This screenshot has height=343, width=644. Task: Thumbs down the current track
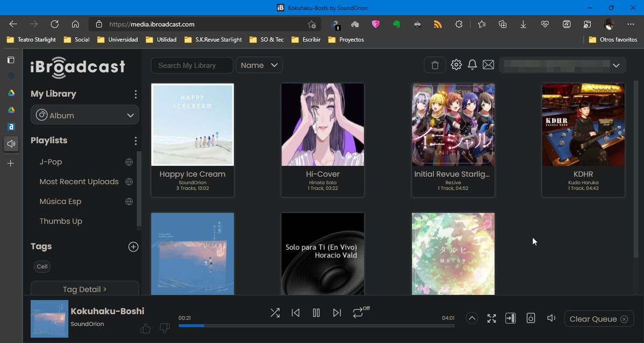point(164,328)
